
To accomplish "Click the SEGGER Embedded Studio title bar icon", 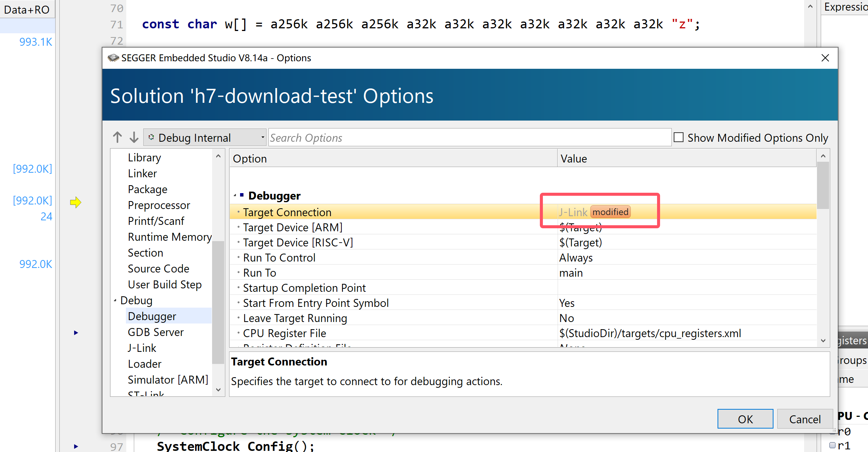I will 113,58.
